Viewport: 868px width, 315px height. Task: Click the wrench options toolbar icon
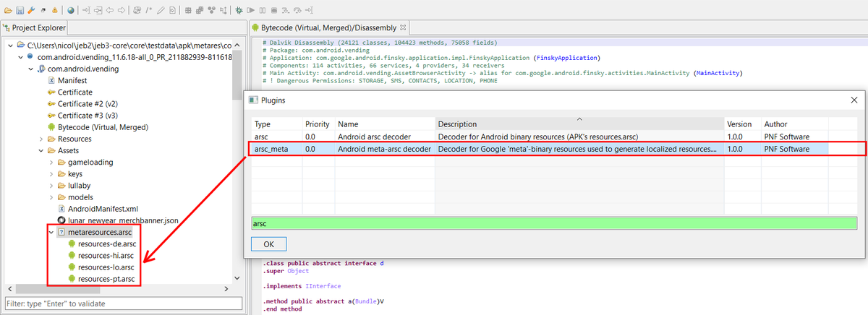click(x=33, y=10)
